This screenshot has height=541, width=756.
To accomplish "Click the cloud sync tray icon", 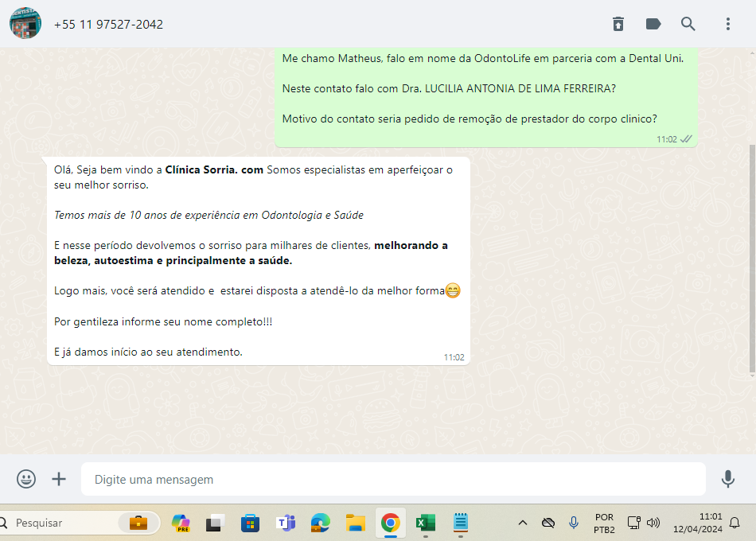I will [548, 523].
